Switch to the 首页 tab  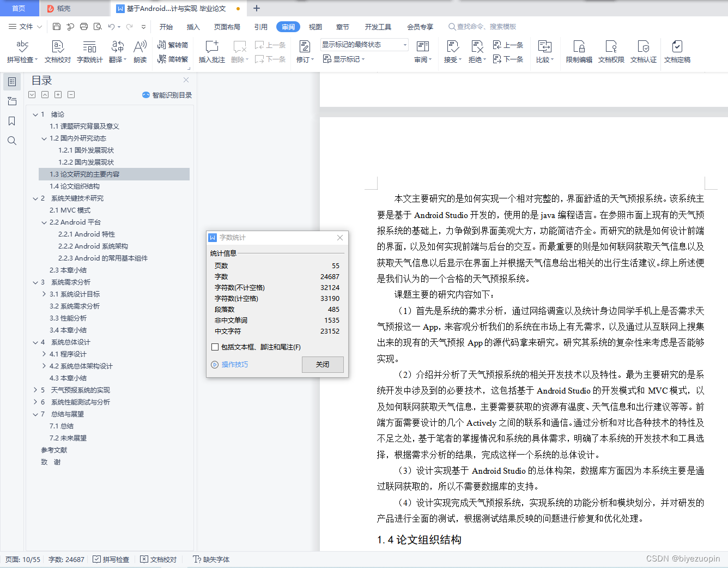19,8
